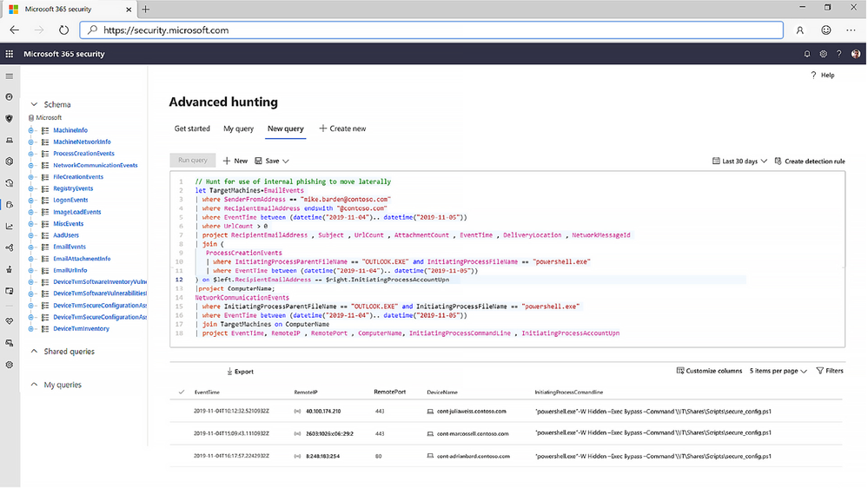Open the Last 30 days dropdown
The image size is (868, 488).
[739, 161]
